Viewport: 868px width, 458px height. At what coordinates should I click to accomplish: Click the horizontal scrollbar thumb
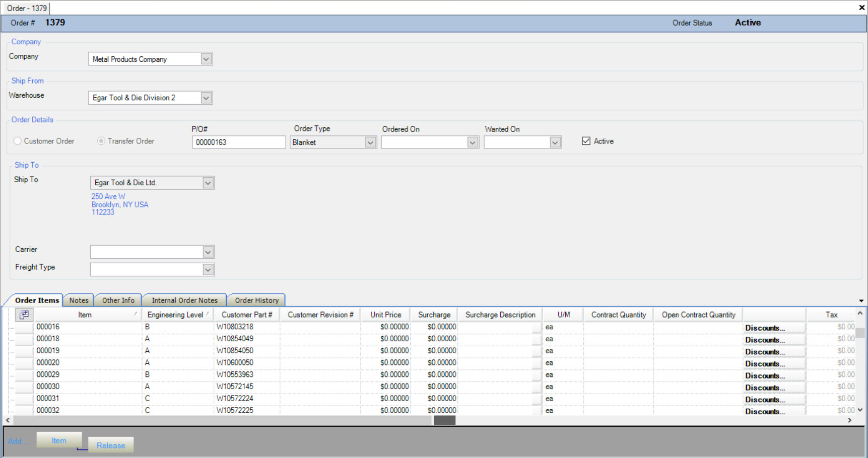click(445, 420)
